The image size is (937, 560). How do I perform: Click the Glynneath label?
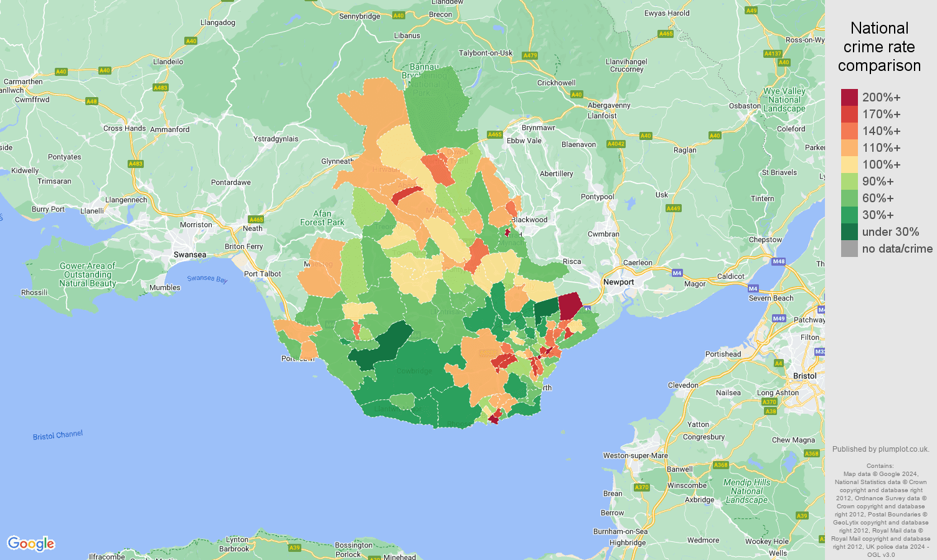(337, 161)
